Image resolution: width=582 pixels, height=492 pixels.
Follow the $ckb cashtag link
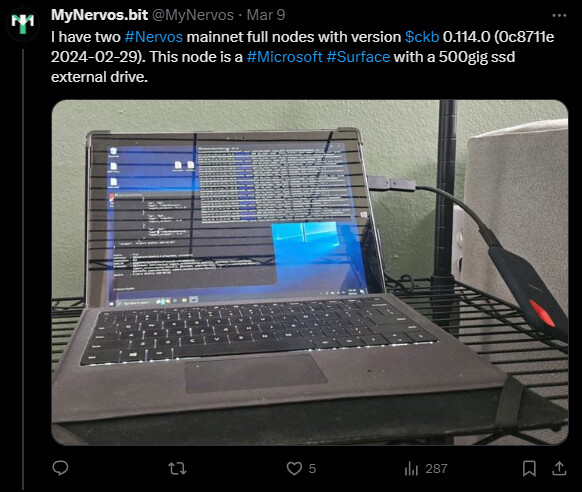[x=422, y=37]
